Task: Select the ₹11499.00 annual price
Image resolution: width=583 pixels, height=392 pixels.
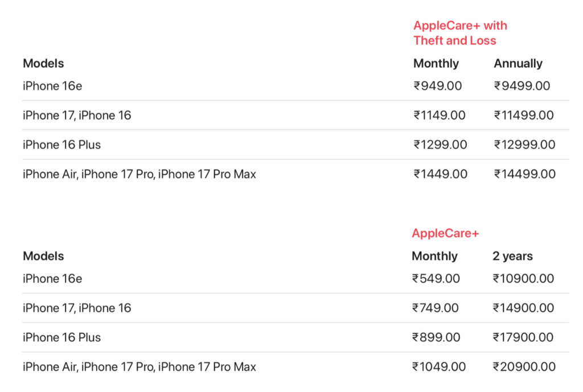Action: pos(523,115)
